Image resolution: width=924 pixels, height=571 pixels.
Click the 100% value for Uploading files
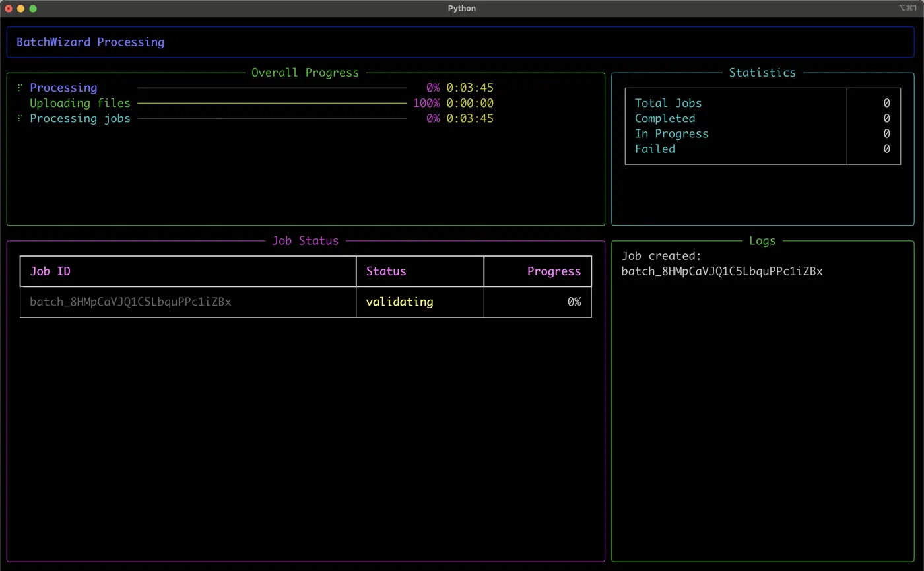tap(426, 104)
